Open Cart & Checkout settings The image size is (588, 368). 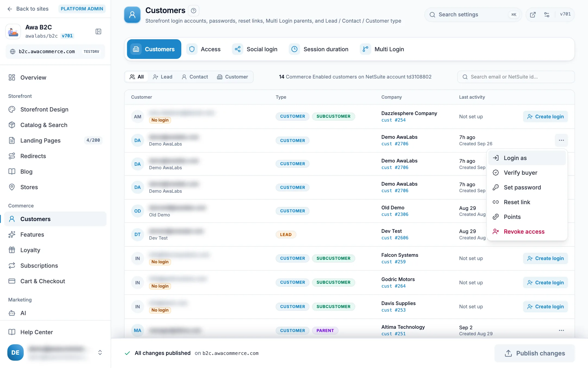[55, 281]
